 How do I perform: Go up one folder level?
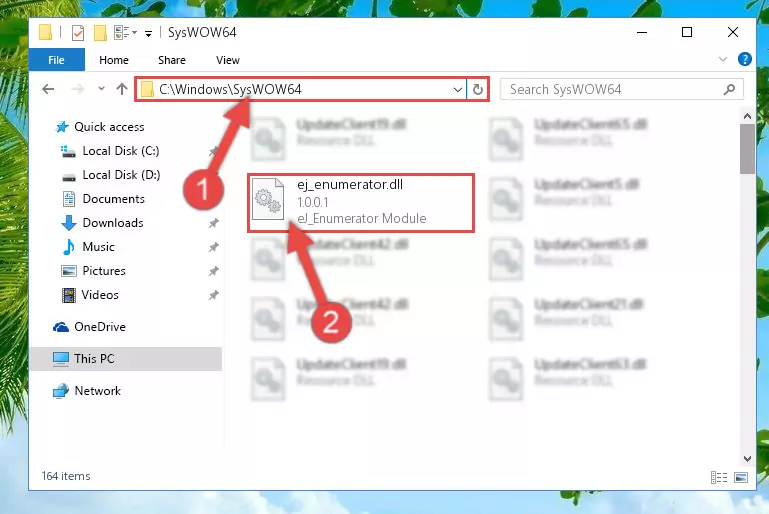coord(122,89)
